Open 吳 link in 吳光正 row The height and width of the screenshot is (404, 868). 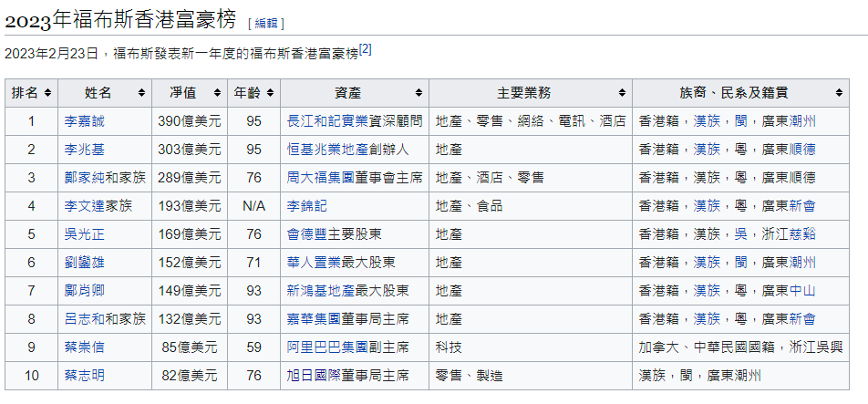pyautogui.click(x=741, y=234)
